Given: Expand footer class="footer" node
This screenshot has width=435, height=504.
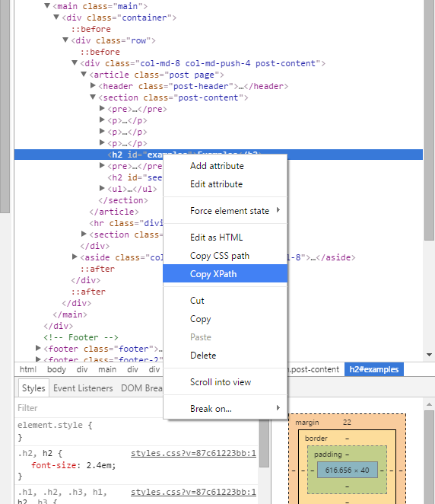Looking at the screenshot, I should [x=38, y=348].
